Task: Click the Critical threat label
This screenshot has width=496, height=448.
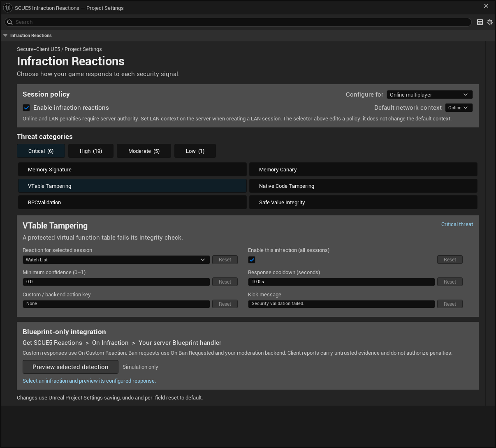Action: coord(457,224)
